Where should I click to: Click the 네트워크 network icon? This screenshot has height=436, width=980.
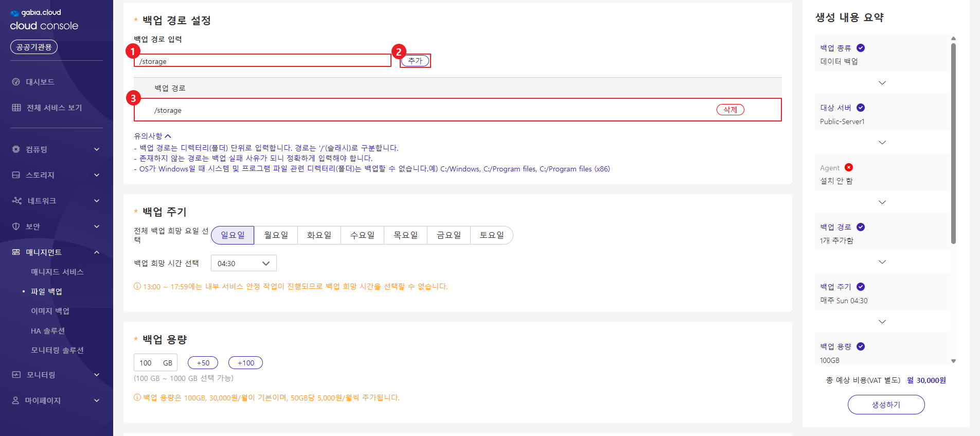coord(16,201)
